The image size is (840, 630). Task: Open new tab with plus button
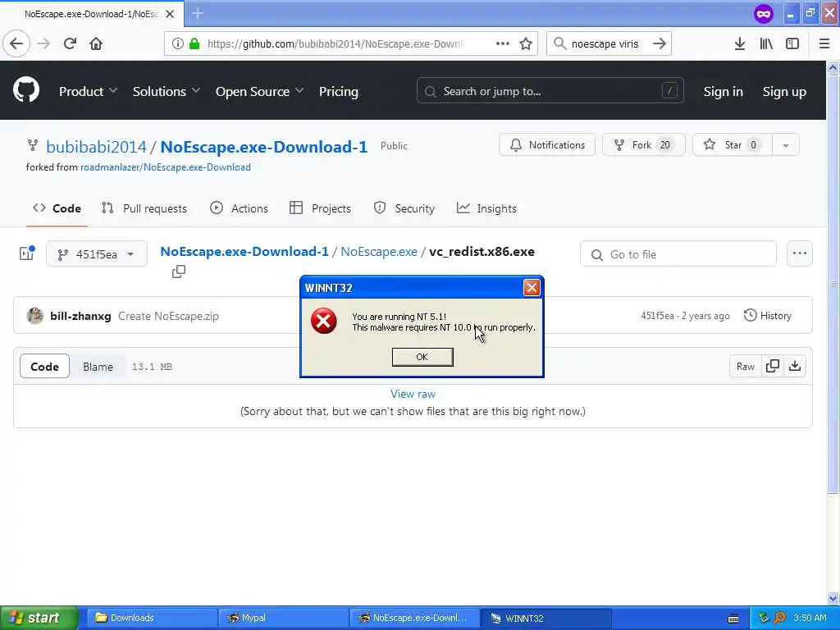[198, 13]
